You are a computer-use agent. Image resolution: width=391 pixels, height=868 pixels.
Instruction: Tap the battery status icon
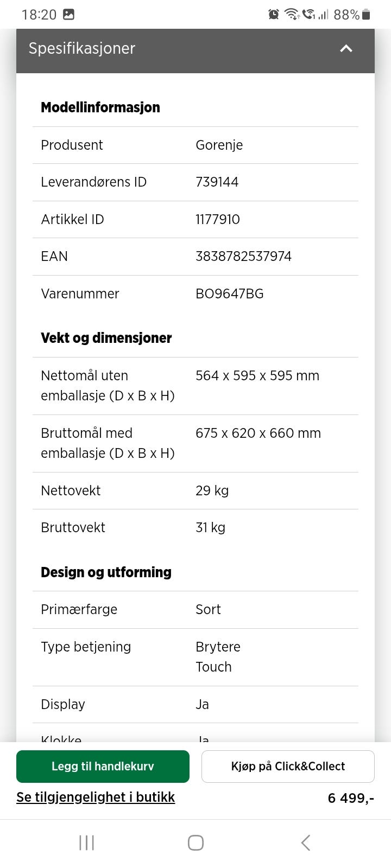(367, 14)
